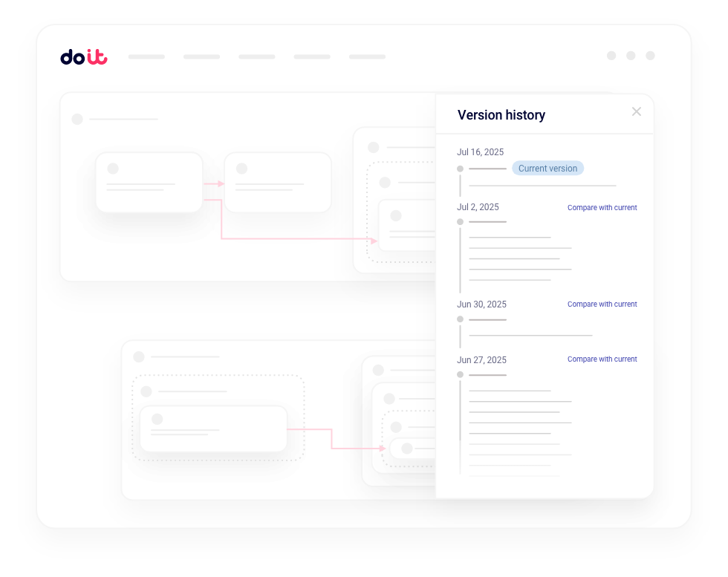Select the Jul 2, 2025 timeline dot

point(460,222)
